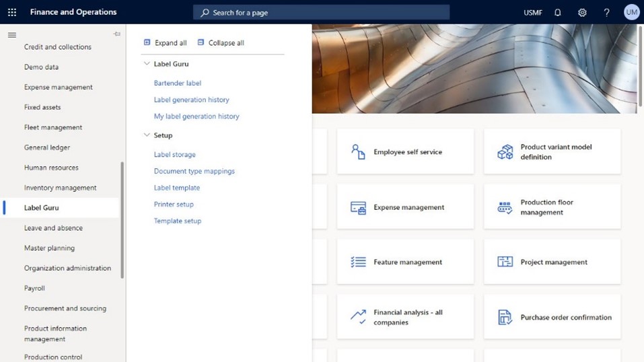Image resolution: width=644 pixels, height=362 pixels.
Task: Click the hamburger navigation menu icon
Action: coord(12,34)
